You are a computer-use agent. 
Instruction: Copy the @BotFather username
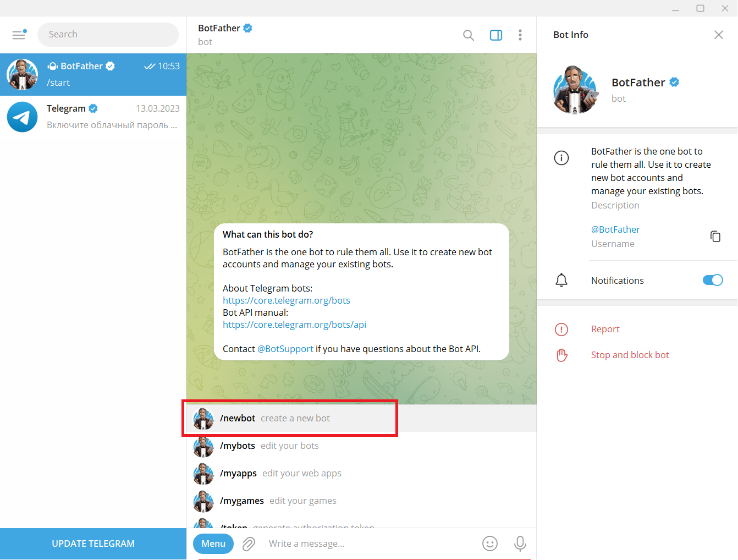point(715,236)
